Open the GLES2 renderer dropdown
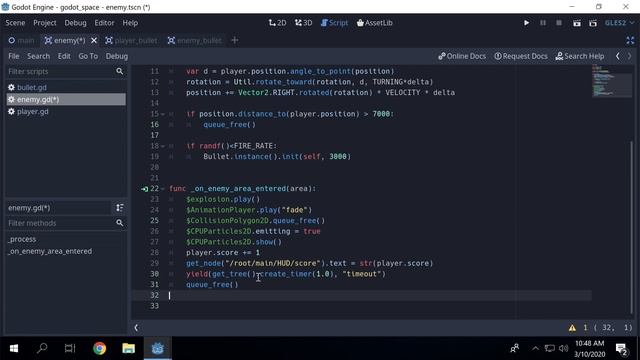The width and height of the screenshot is (640, 360). pyautogui.click(x=619, y=23)
